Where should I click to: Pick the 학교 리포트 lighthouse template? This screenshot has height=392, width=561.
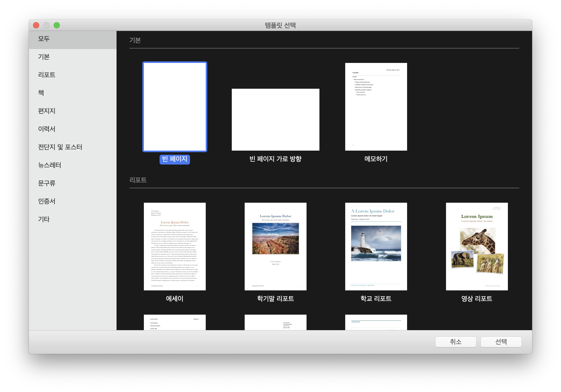point(376,246)
